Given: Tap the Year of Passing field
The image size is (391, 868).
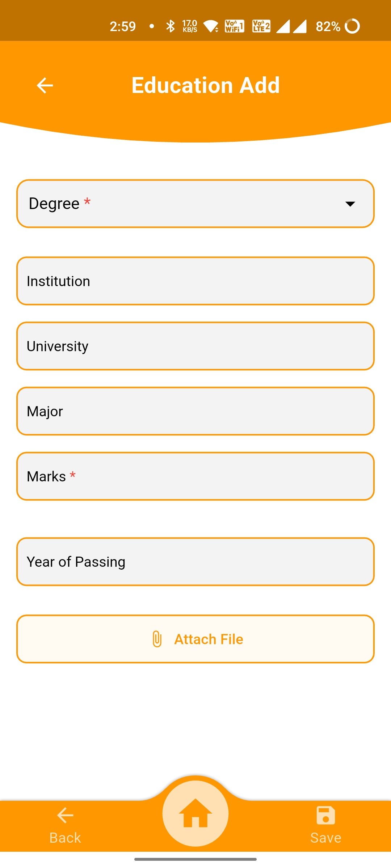Looking at the screenshot, I should pyautogui.click(x=195, y=562).
